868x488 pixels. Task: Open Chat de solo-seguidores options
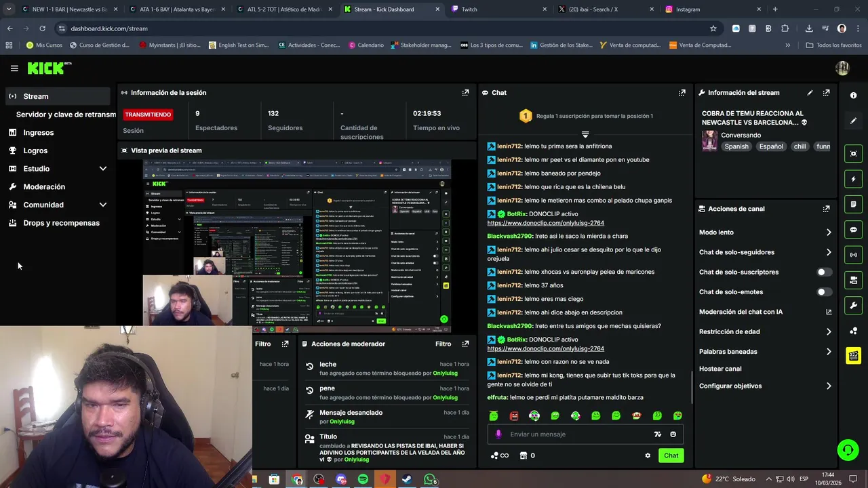click(765, 252)
